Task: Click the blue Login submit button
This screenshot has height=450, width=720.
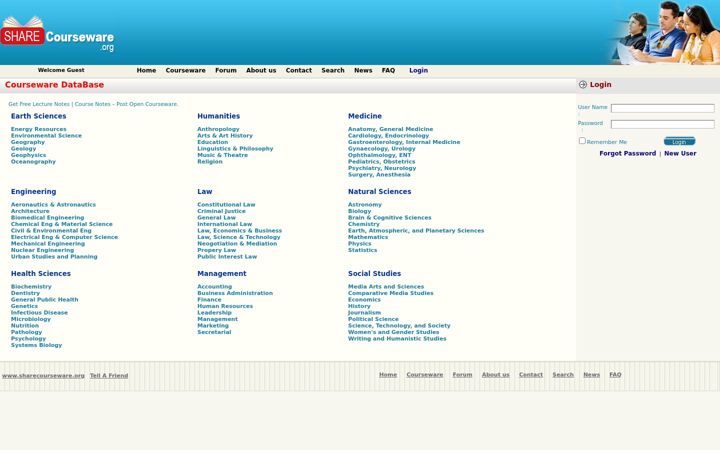Action: [680, 141]
